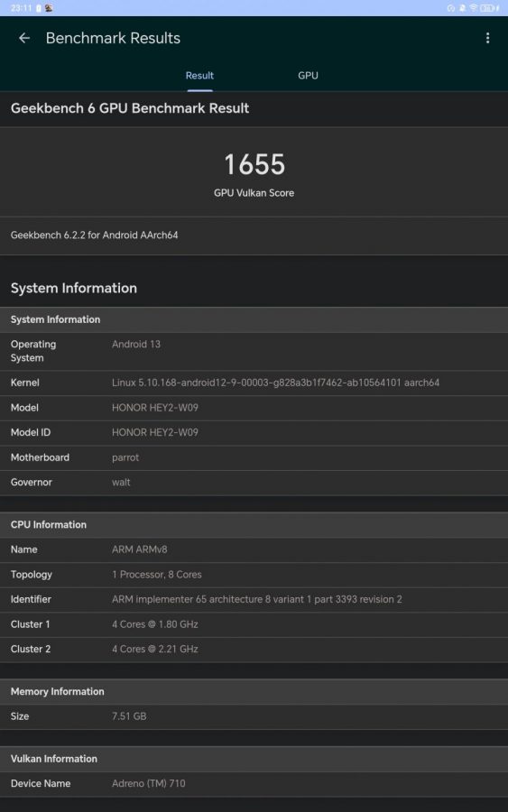Tap the silent bell status icon
The width and height of the screenshot is (508, 812).
[x=462, y=8]
